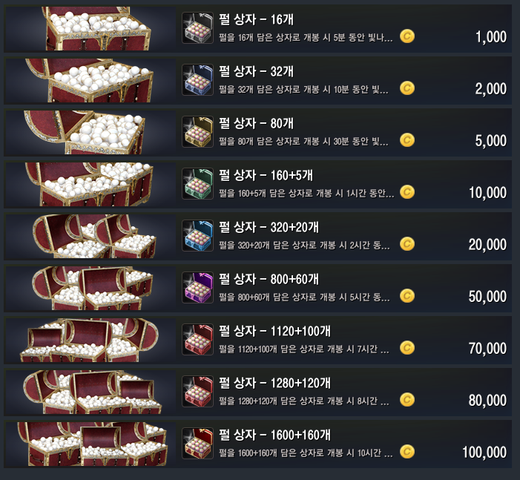
Task: Click the coin icon beside the 50,000 price
Action: (x=407, y=296)
